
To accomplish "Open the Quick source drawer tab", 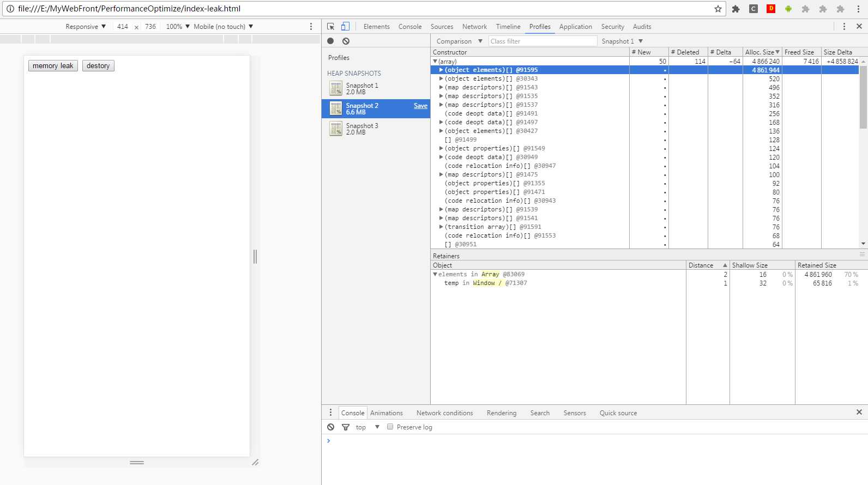I will point(618,413).
